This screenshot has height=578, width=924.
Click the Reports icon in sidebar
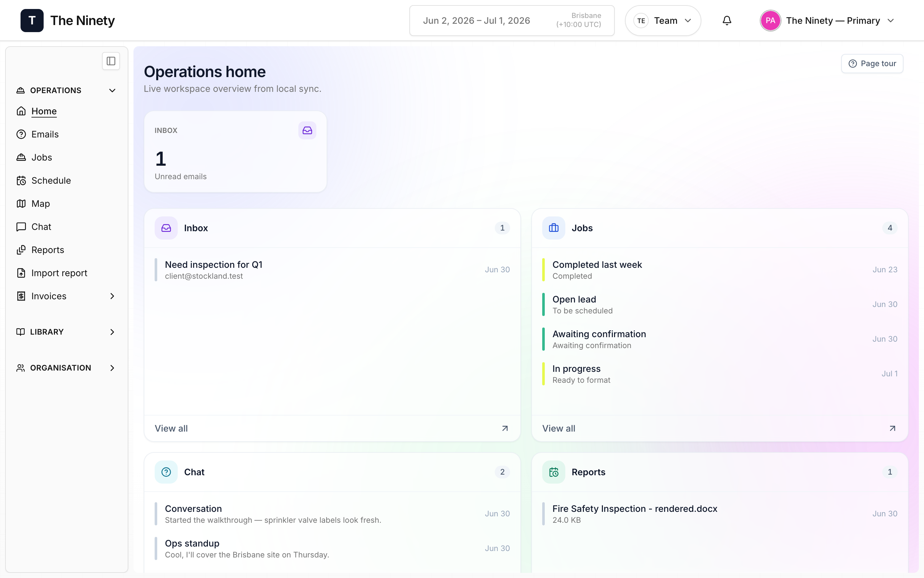(x=21, y=250)
